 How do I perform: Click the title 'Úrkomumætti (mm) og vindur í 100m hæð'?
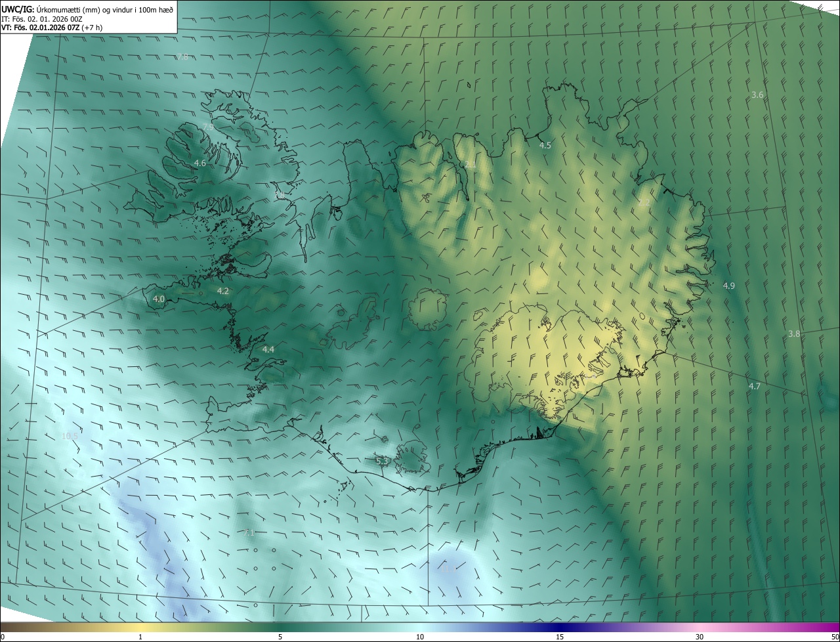coord(105,10)
